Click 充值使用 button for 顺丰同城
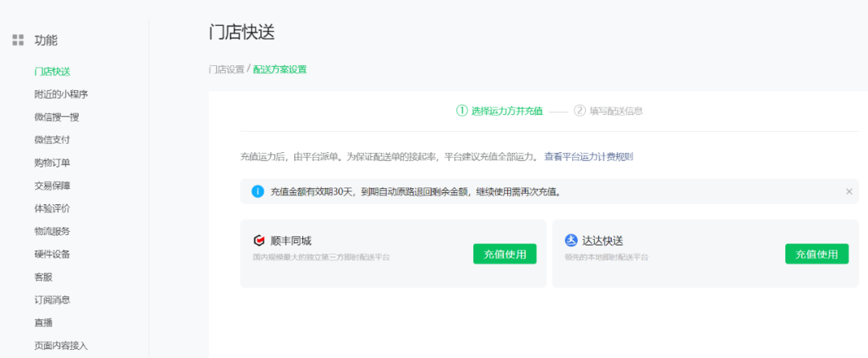Screen dimensions: 868x358 click(505, 253)
